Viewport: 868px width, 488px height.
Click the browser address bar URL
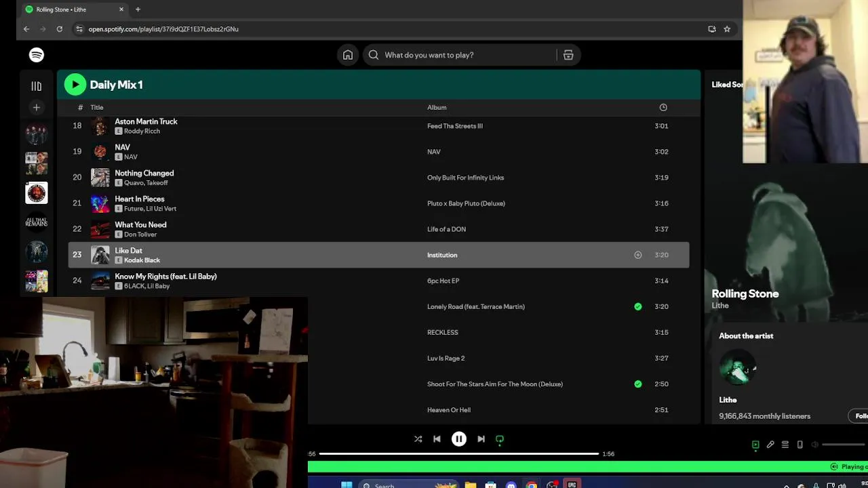click(x=163, y=29)
